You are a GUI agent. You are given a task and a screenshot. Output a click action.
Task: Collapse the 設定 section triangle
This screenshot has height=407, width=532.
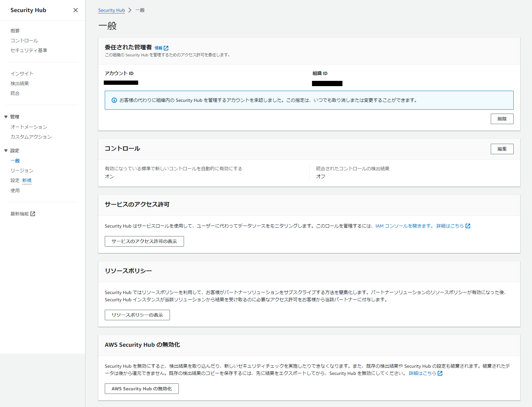pyautogui.click(x=6, y=151)
